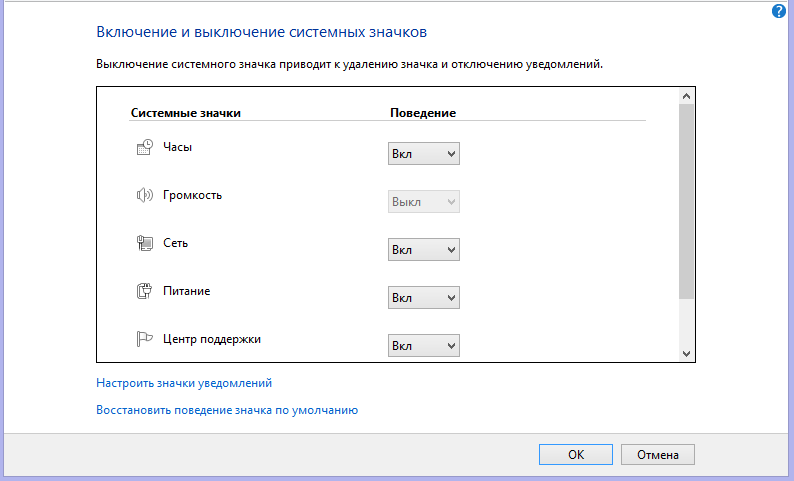Click the Поведение column header
This screenshot has height=481, width=794.
point(422,113)
